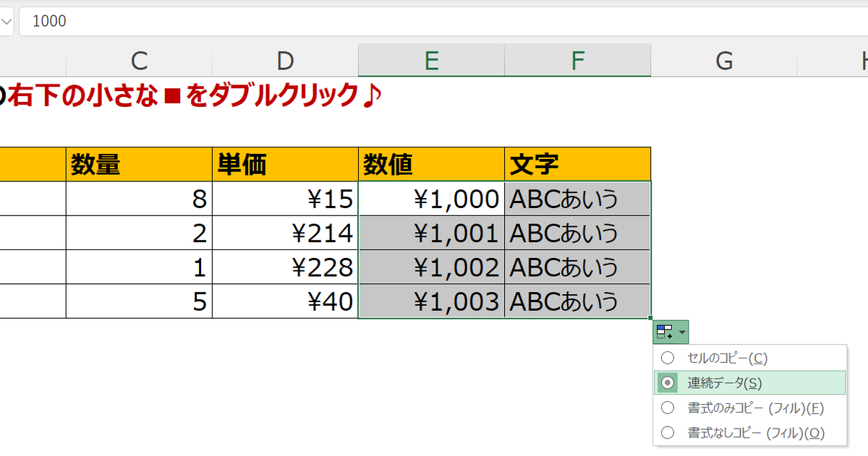Expand the Name Box dropdown arrow
Viewport: 868px width, 456px height.
pyautogui.click(x=7, y=21)
